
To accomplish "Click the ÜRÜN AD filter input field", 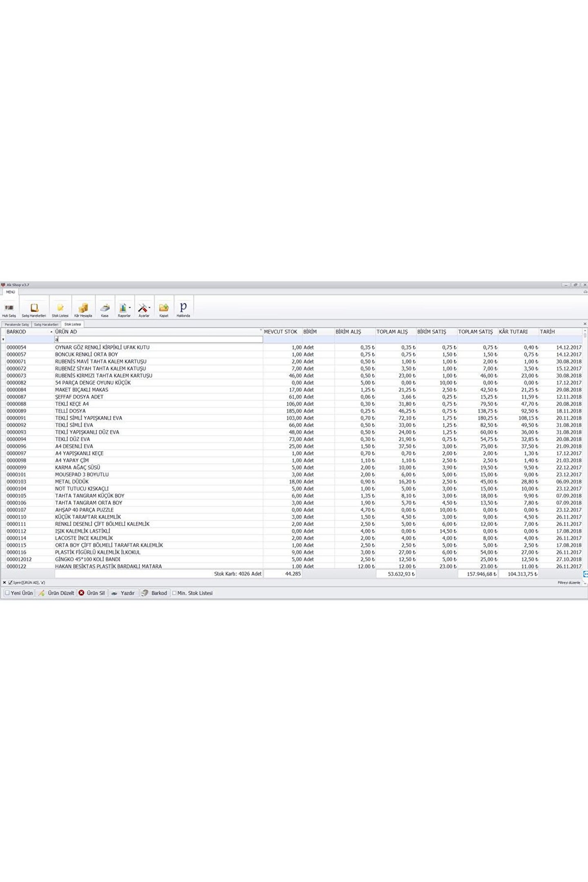I will pos(159,339).
